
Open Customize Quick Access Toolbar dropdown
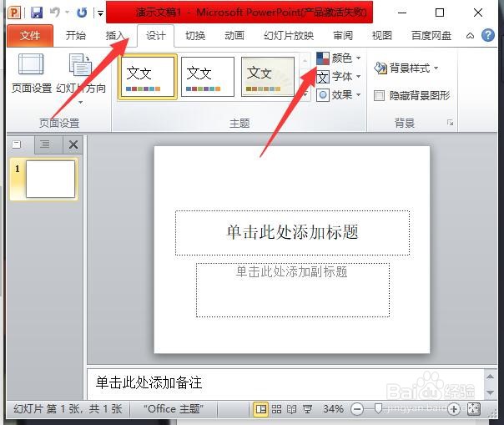[100, 13]
